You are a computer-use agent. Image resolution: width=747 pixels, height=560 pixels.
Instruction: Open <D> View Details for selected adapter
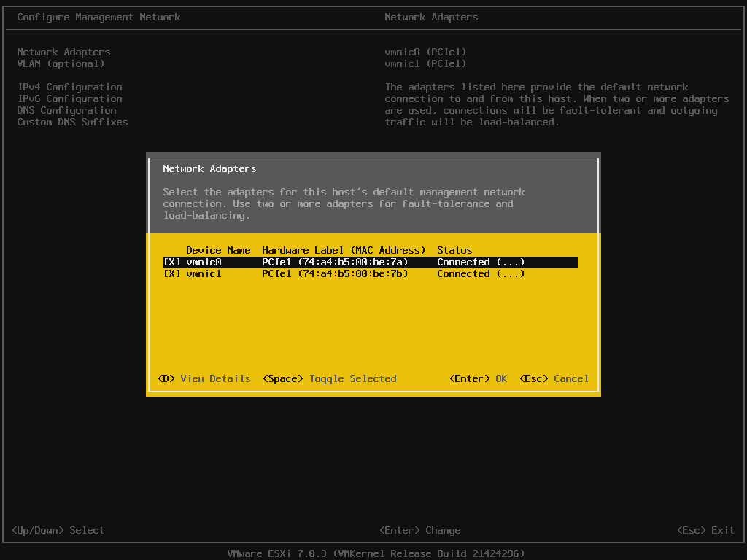click(204, 378)
